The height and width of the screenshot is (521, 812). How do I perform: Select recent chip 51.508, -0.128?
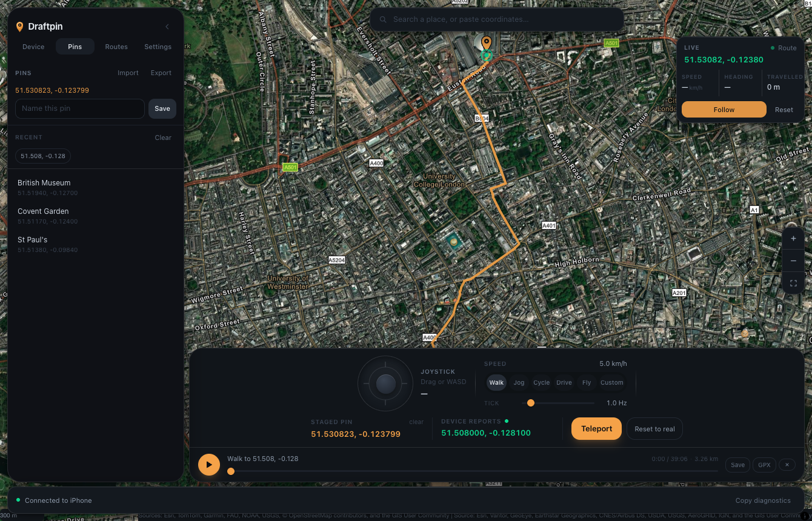(43, 156)
